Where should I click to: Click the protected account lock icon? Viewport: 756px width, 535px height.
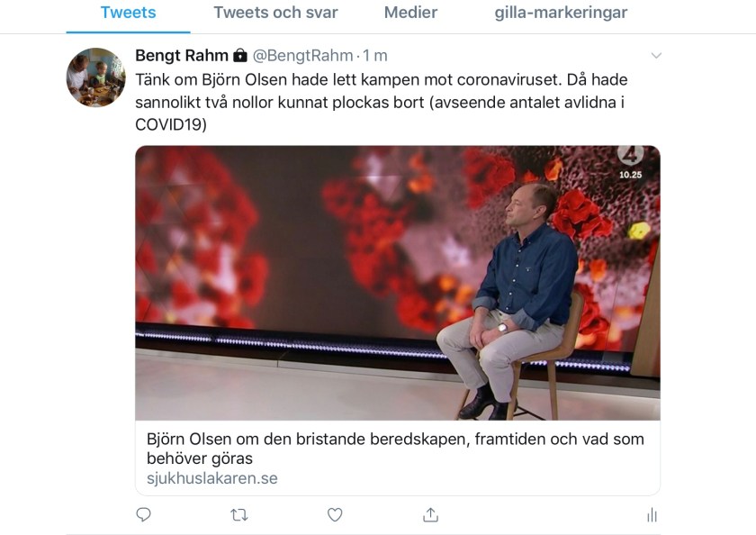point(240,56)
